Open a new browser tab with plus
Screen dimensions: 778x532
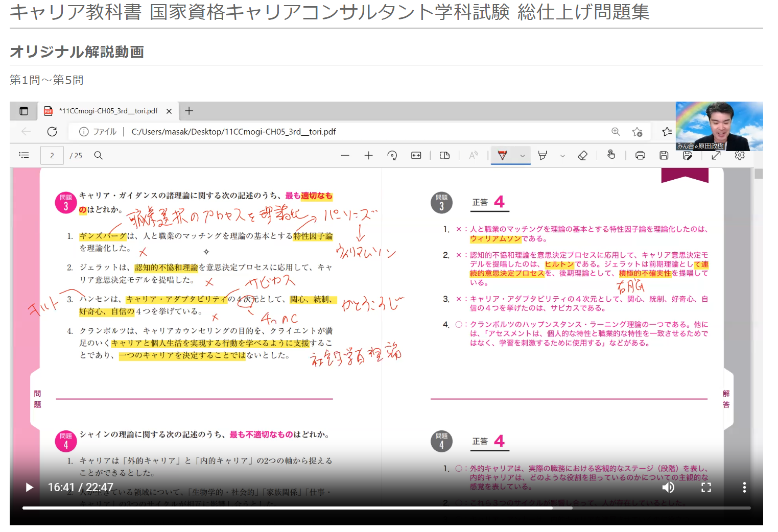(189, 111)
